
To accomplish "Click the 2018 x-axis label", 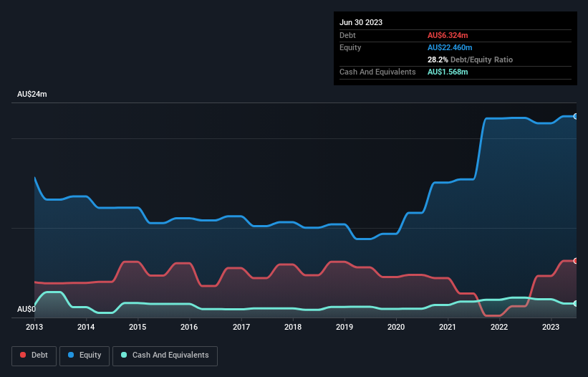I will pos(293,327).
